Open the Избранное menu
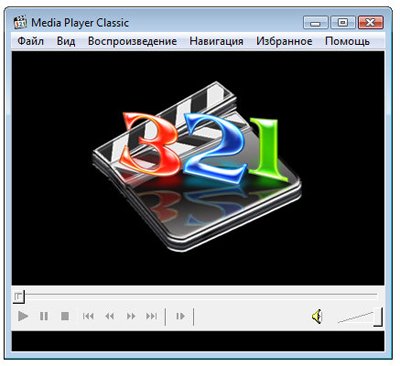Image resolution: width=400 pixels, height=366 pixels. click(284, 41)
